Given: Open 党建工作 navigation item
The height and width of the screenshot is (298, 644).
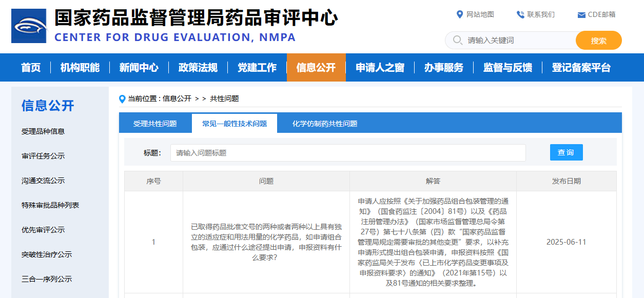Looking at the screenshot, I should pyautogui.click(x=257, y=67).
